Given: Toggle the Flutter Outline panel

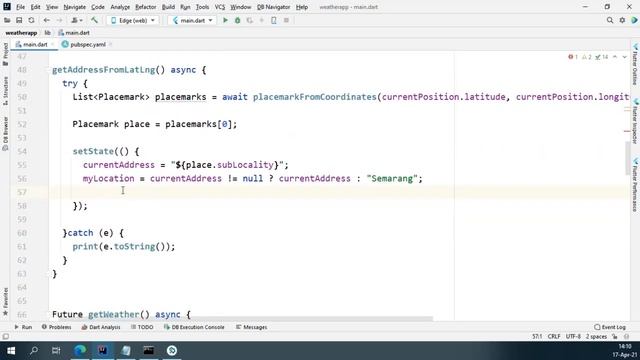Looking at the screenshot, I should point(635,64).
